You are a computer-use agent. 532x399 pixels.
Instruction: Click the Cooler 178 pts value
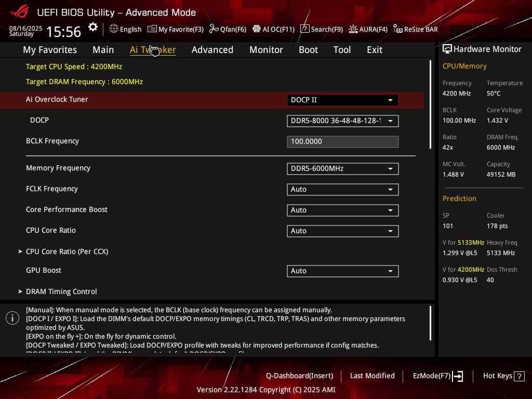pyautogui.click(x=497, y=226)
